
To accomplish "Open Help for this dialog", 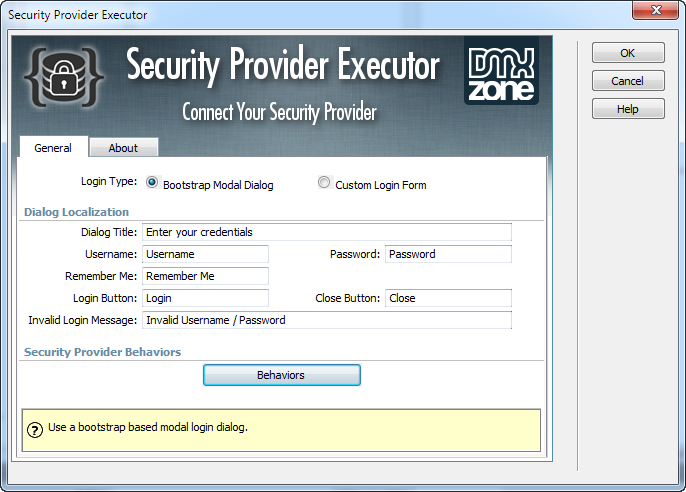I will pos(628,109).
